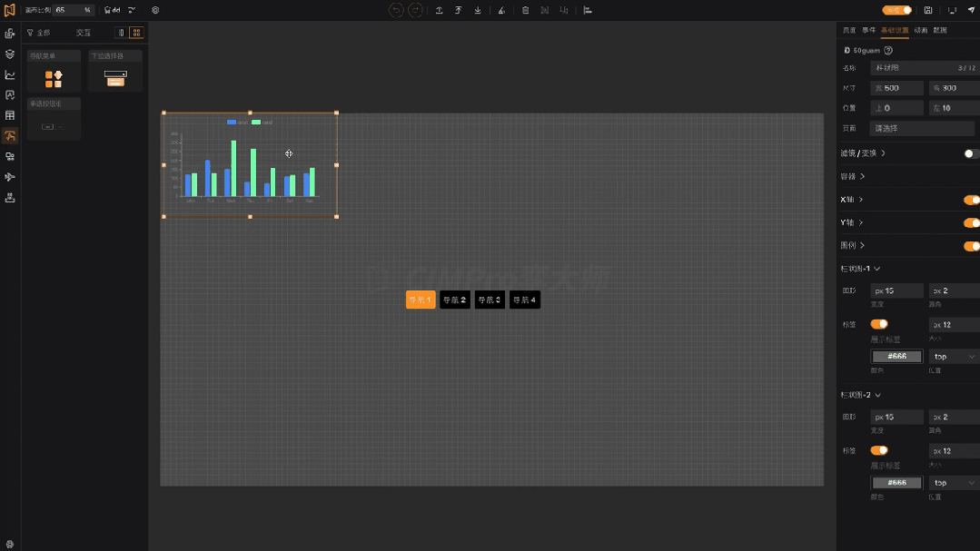The width and height of the screenshot is (980, 551).
Task: Click the save disk icon top right
Action: [928, 10]
